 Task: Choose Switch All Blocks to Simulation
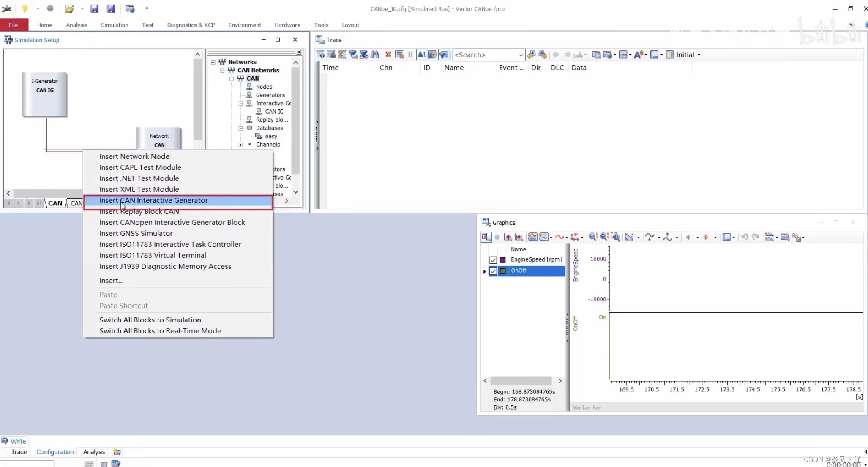coord(150,320)
